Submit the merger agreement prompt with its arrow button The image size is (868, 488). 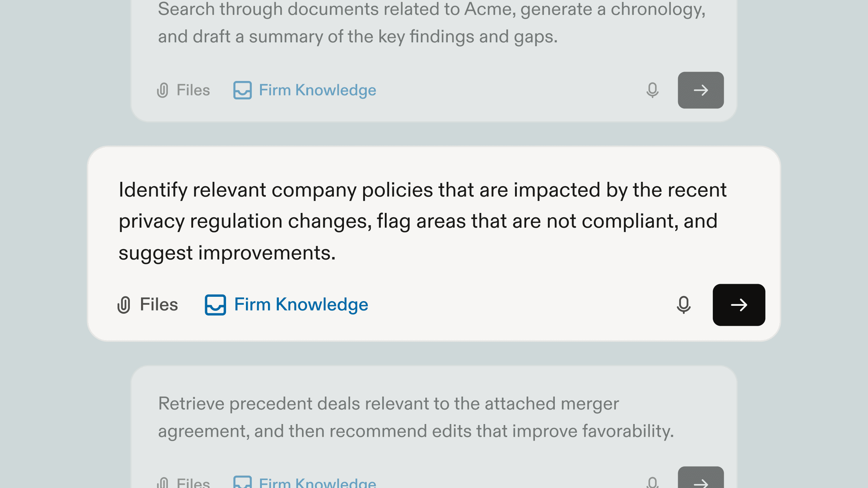(700, 481)
